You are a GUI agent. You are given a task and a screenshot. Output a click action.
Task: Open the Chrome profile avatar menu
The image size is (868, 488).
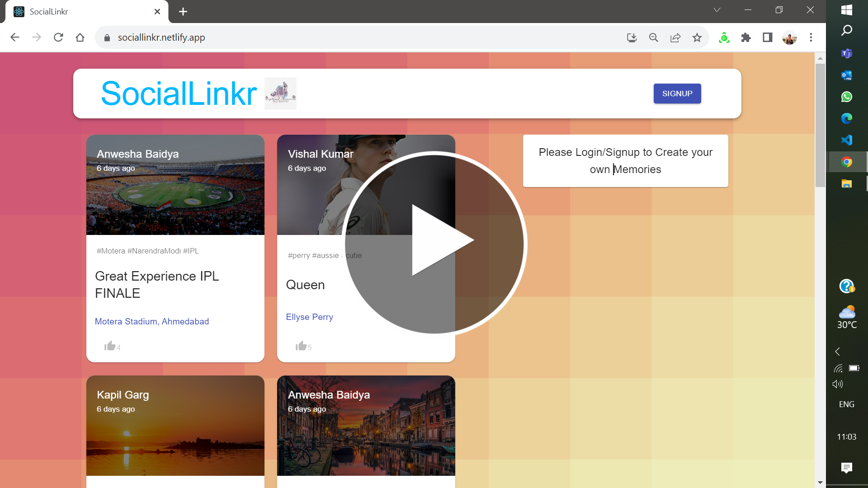[790, 38]
